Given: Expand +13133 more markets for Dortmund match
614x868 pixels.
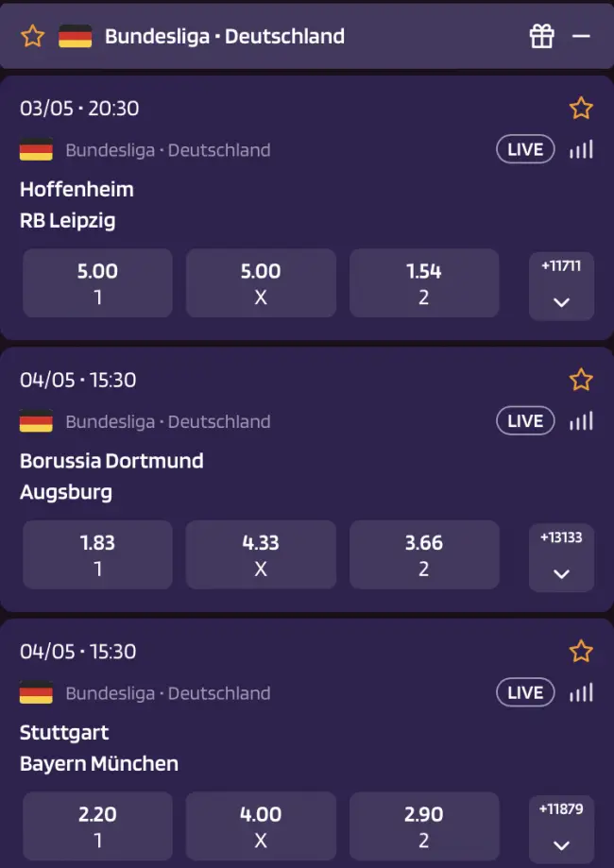Looking at the screenshot, I should tap(561, 558).
